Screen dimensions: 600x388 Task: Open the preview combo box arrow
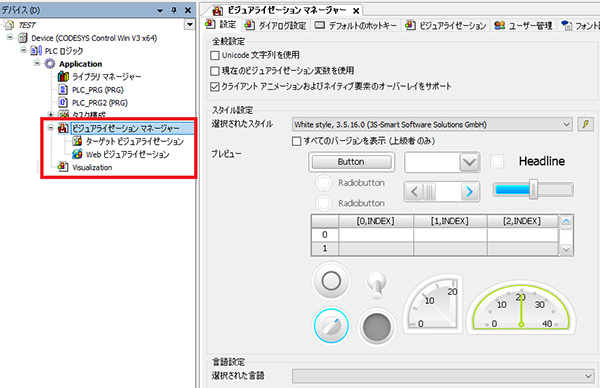pos(470,163)
